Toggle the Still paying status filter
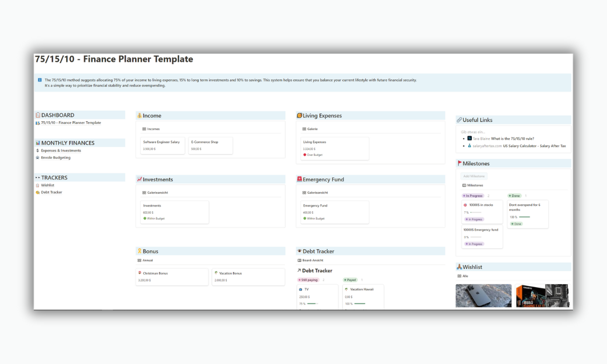Viewport: 607px width, 364px height. [310, 280]
